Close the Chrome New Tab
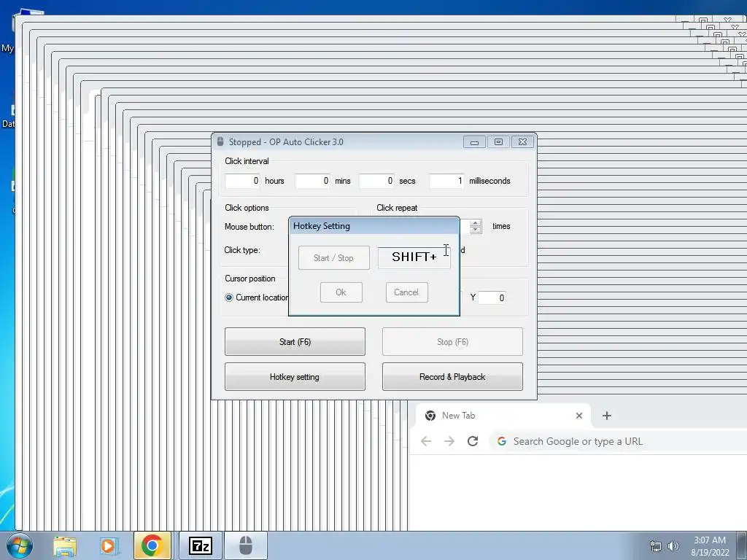This screenshot has height=560, width=747. 578,416
